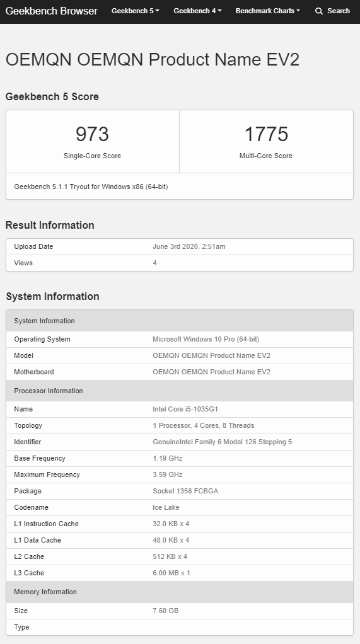Click the page title OEMQN Product Name EV2
360x644 pixels.
[x=153, y=60]
